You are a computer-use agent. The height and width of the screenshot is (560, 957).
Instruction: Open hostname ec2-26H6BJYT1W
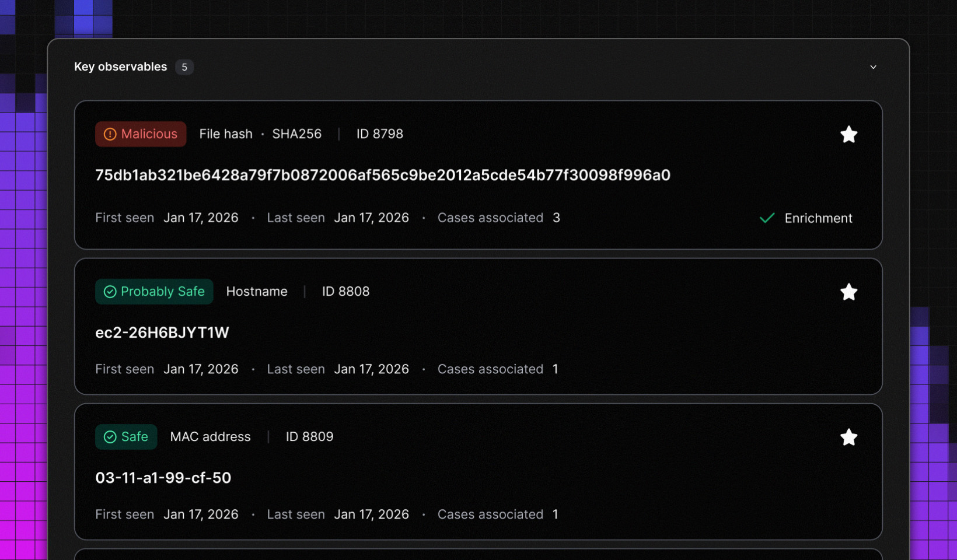click(x=162, y=332)
